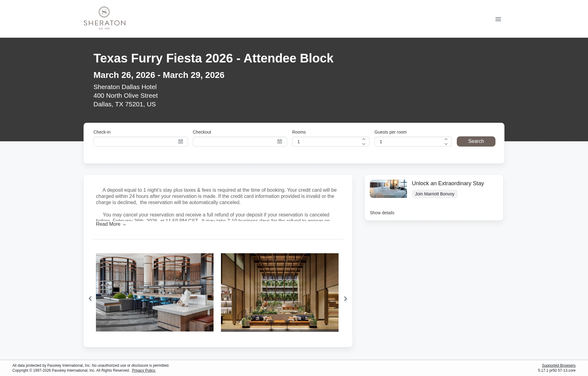
Task: Expand the Read More policy text
Action: (x=111, y=224)
